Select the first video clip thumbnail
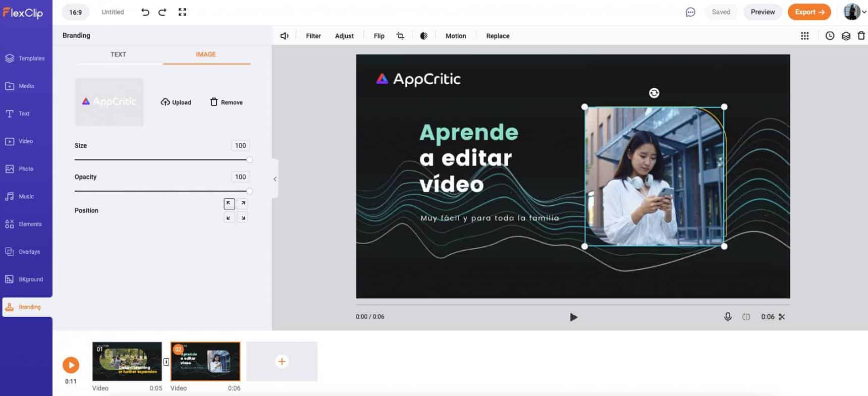The image size is (868, 396). [127, 361]
